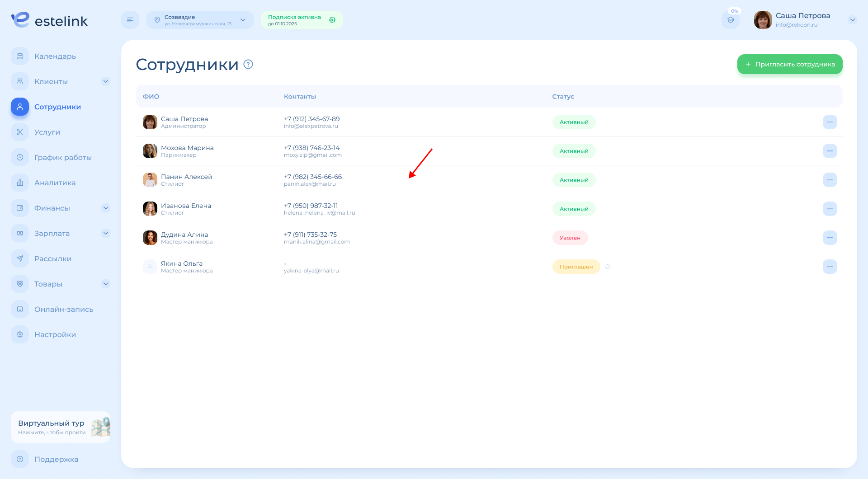Click the Календарь icon in sidebar
This screenshot has height=479, width=868.
(x=20, y=56)
